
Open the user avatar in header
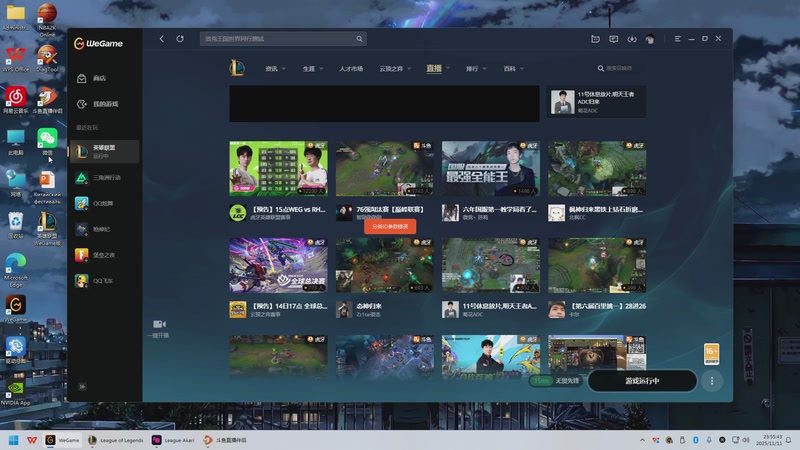pyautogui.click(x=650, y=39)
